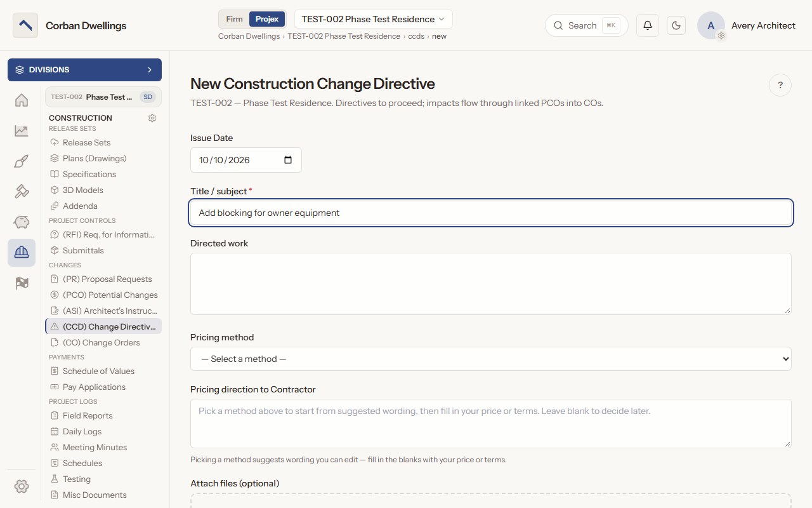Click TEST-002 Phase Test Residence breadcrumb link
This screenshot has height=508, width=812.
[344, 36]
